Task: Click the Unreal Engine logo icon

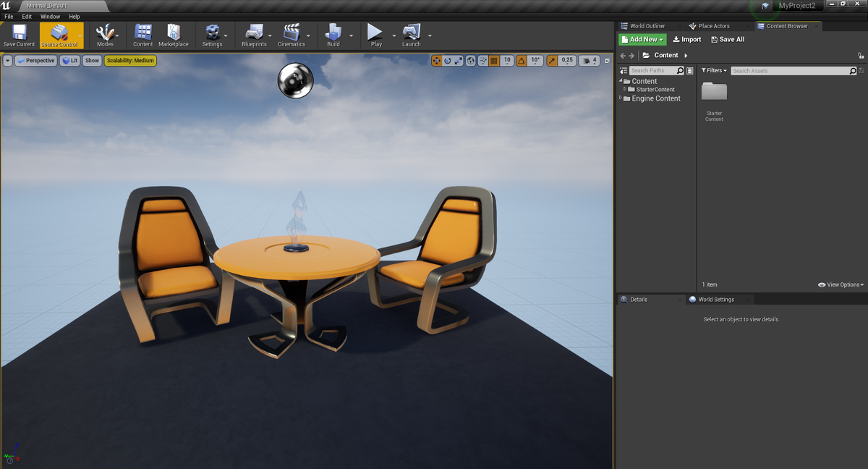Action: pos(7,6)
